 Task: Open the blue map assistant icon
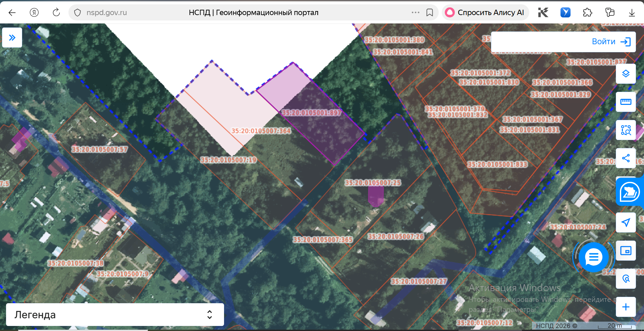coord(630,192)
